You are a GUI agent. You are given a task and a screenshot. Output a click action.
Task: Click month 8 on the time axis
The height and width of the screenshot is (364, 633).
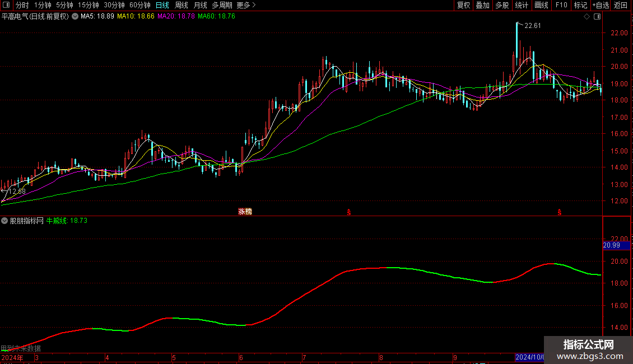[381, 357]
